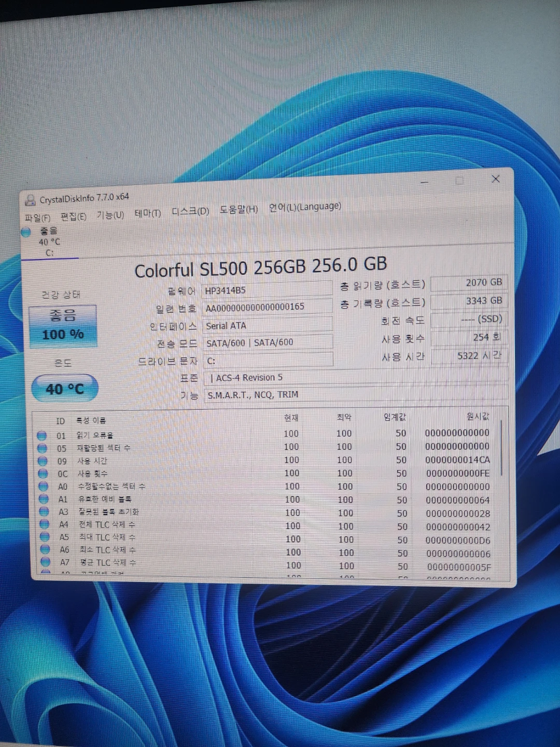Click raw value 0000000014CA

457,460
